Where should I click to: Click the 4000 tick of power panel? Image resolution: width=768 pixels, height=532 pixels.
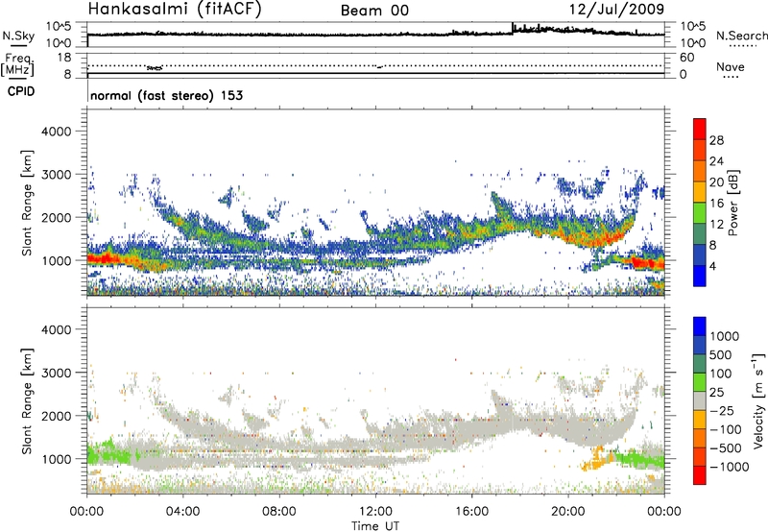pos(56,132)
